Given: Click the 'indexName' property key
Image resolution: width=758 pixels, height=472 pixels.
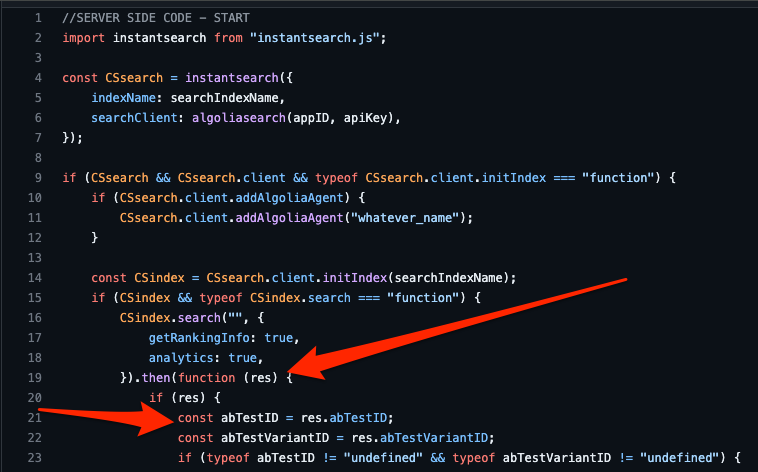Looking at the screenshot, I should [x=123, y=98].
